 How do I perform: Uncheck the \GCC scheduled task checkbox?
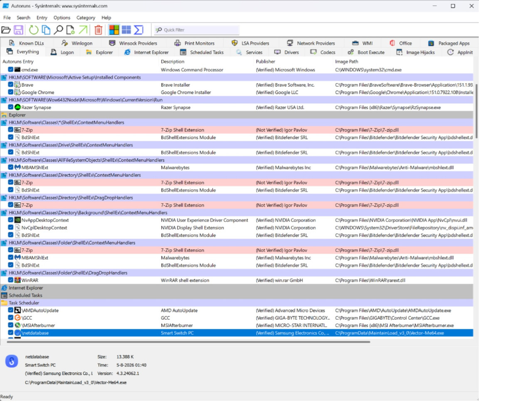pyautogui.click(x=11, y=318)
